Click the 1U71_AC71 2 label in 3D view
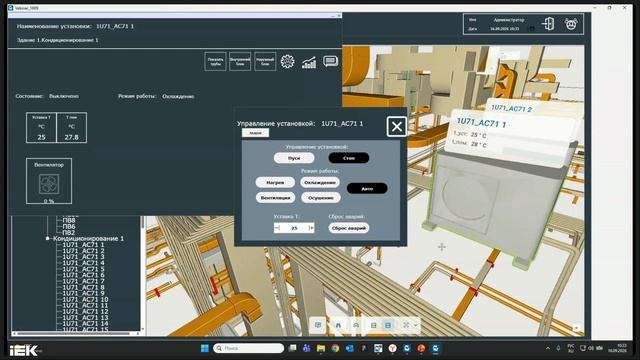The width and height of the screenshot is (640, 360). click(511, 109)
